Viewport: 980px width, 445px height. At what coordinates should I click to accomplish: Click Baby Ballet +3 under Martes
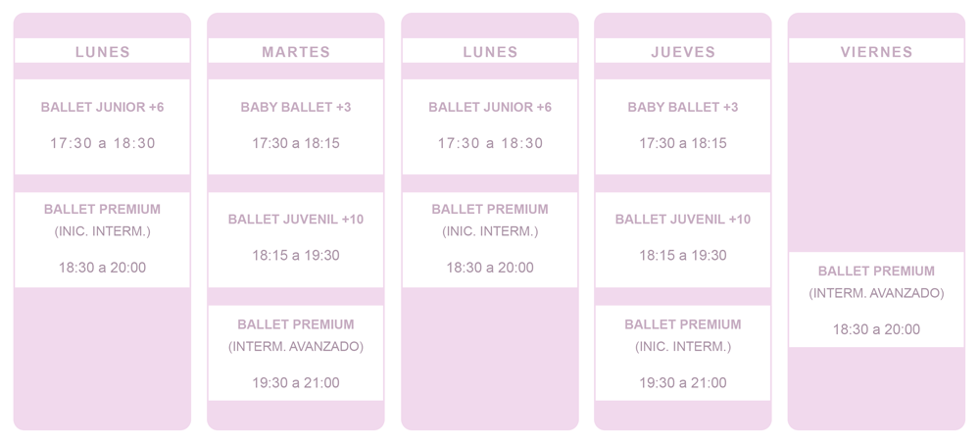pyautogui.click(x=296, y=107)
